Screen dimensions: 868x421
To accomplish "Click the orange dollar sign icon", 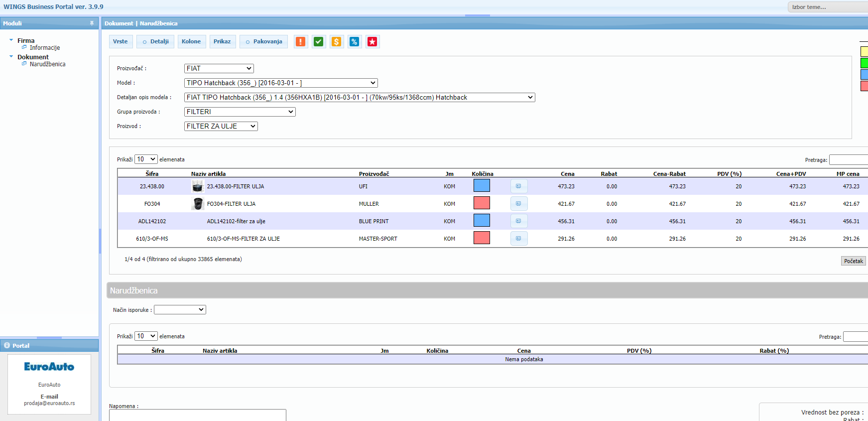I will 337,42.
